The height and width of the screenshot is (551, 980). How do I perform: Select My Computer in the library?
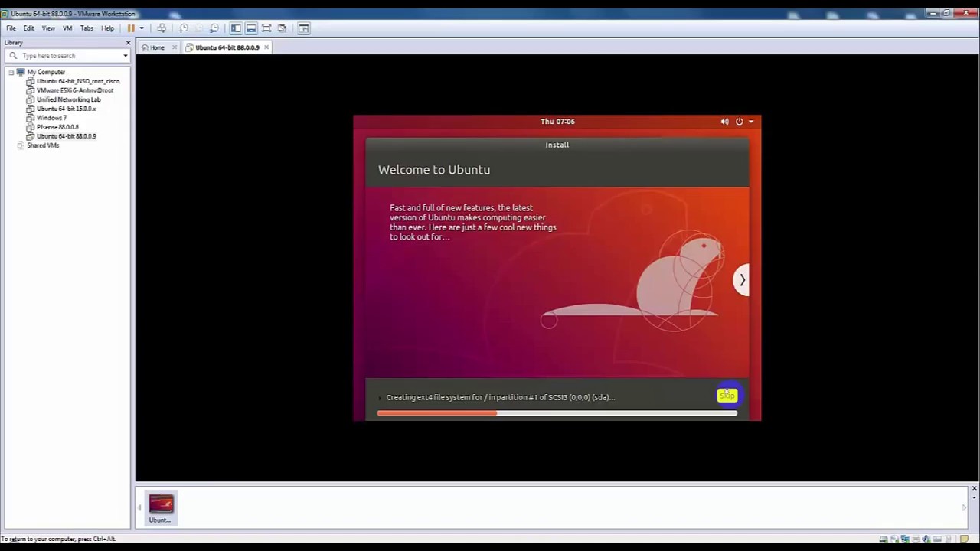point(46,72)
